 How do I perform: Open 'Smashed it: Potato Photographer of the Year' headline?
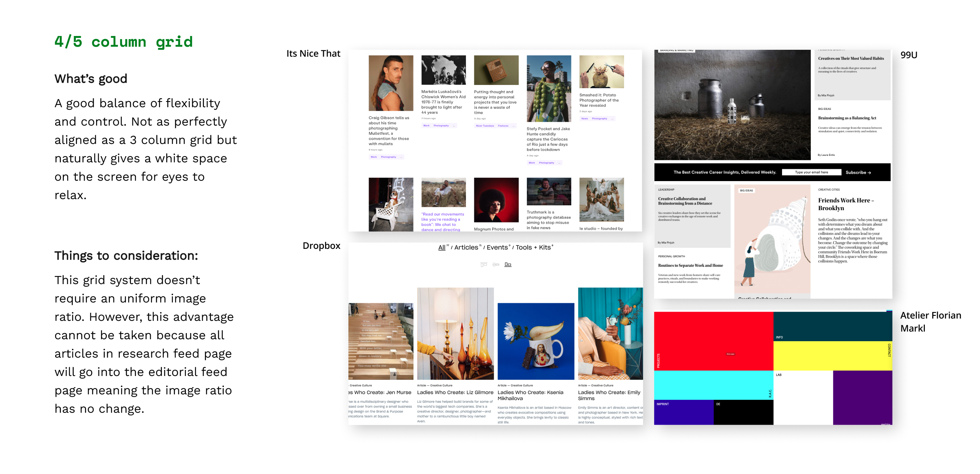[x=599, y=100]
